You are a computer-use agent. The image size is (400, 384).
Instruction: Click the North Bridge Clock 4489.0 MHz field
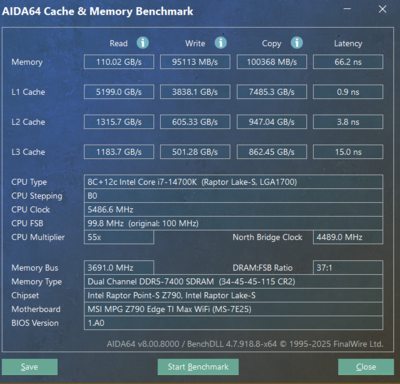(348, 237)
